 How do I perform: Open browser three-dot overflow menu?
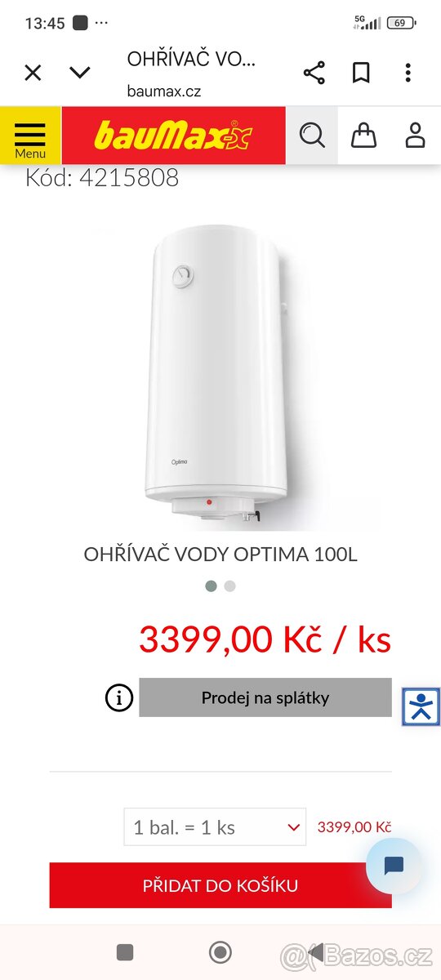[408, 73]
